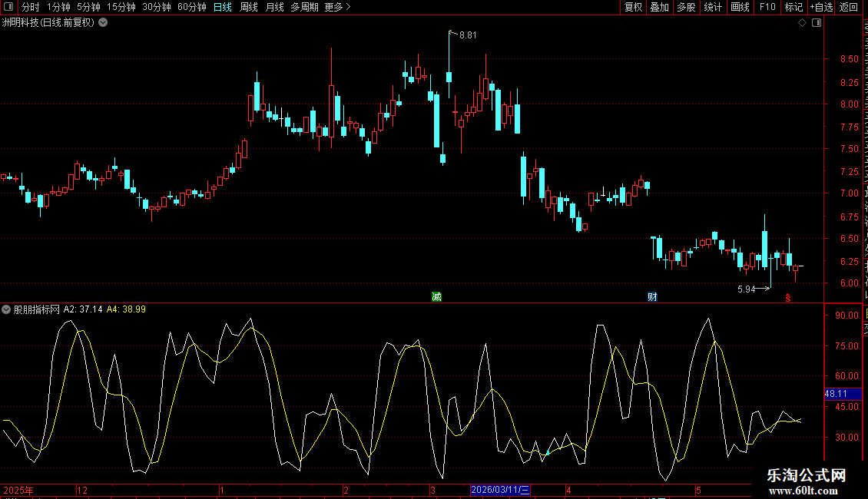868x499 pixels.
Task: Click the diamond icon above the chart
Action: (x=802, y=23)
